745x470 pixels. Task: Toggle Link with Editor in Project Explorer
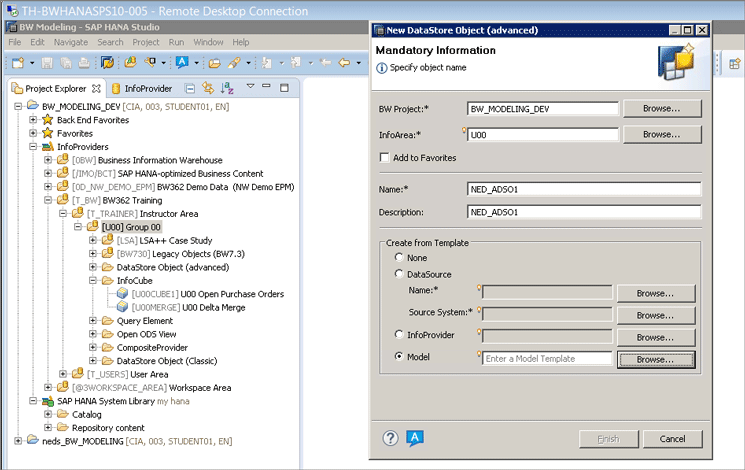pyautogui.click(x=208, y=89)
